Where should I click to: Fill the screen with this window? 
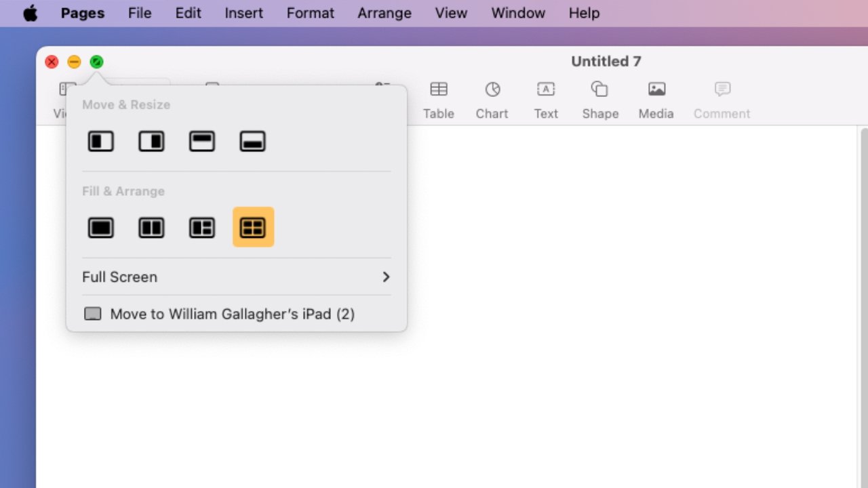click(101, 228)
